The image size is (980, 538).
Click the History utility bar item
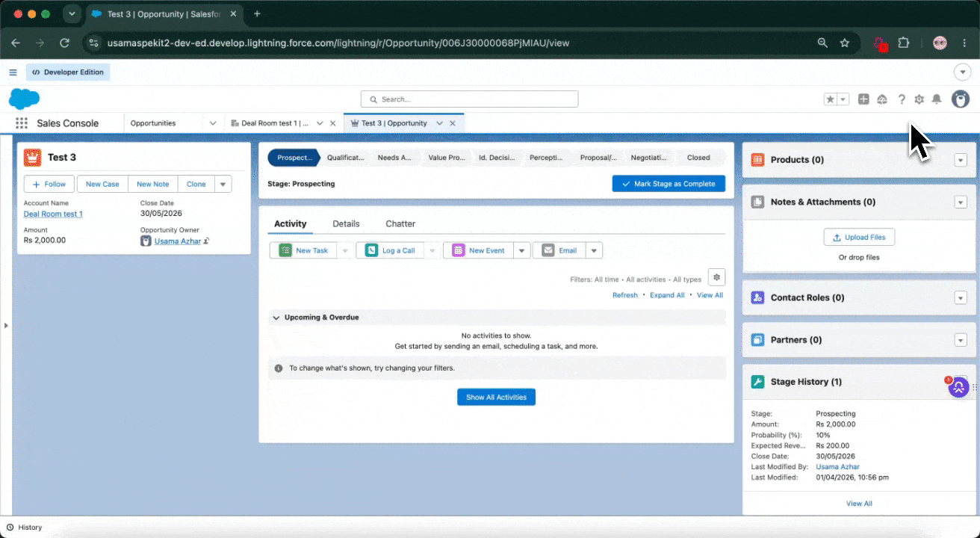point(25,528)
